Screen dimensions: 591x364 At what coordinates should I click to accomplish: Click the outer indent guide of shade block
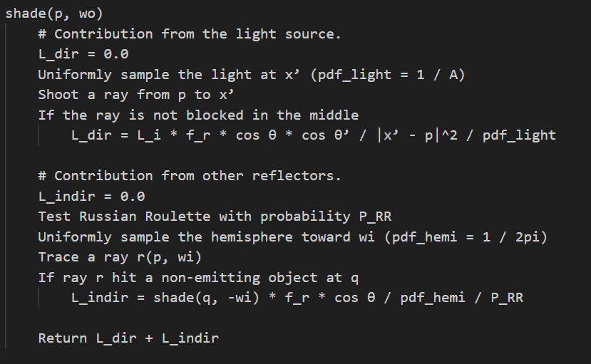point(6,186)
